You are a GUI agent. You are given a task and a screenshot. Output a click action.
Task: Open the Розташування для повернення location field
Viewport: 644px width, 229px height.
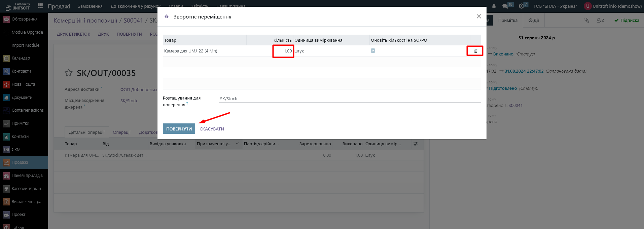pos(349,99)
